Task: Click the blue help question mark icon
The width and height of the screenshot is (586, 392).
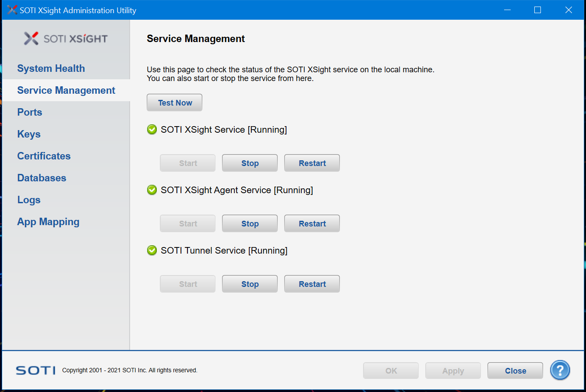Action: click(560, 370)
